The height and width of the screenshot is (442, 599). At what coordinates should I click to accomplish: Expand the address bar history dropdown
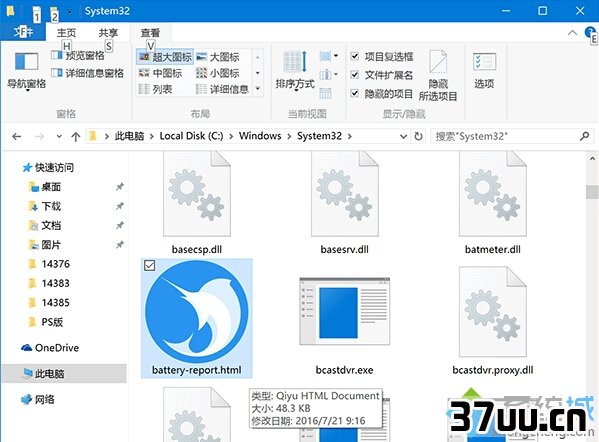tap(403, 136)
